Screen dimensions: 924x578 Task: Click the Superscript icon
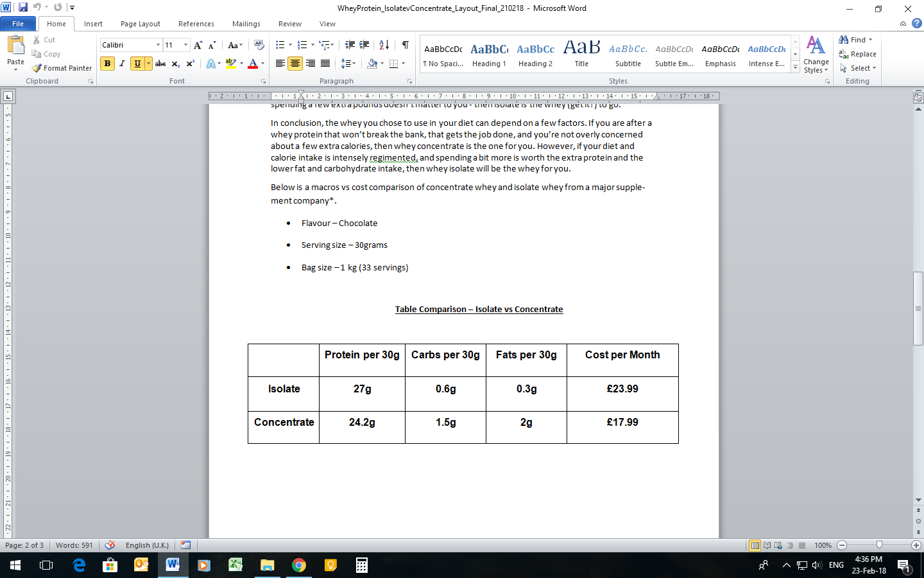point(190,64)
